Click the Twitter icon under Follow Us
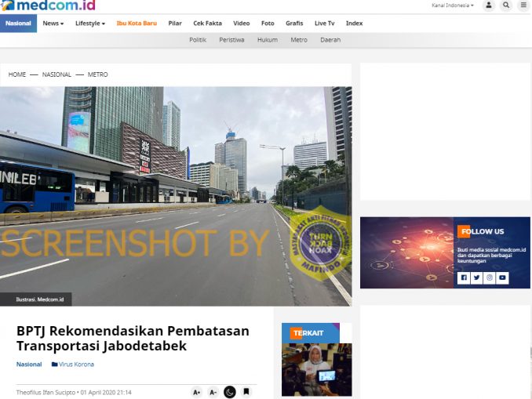Screen dimensions: 532x399 click(476, 277)
